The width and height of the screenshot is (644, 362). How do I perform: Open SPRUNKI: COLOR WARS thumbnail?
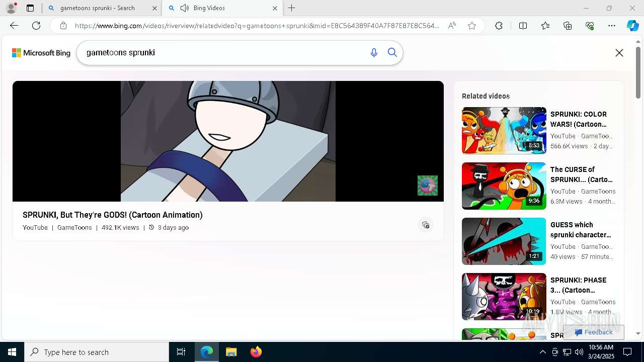[x=504, y=131]
